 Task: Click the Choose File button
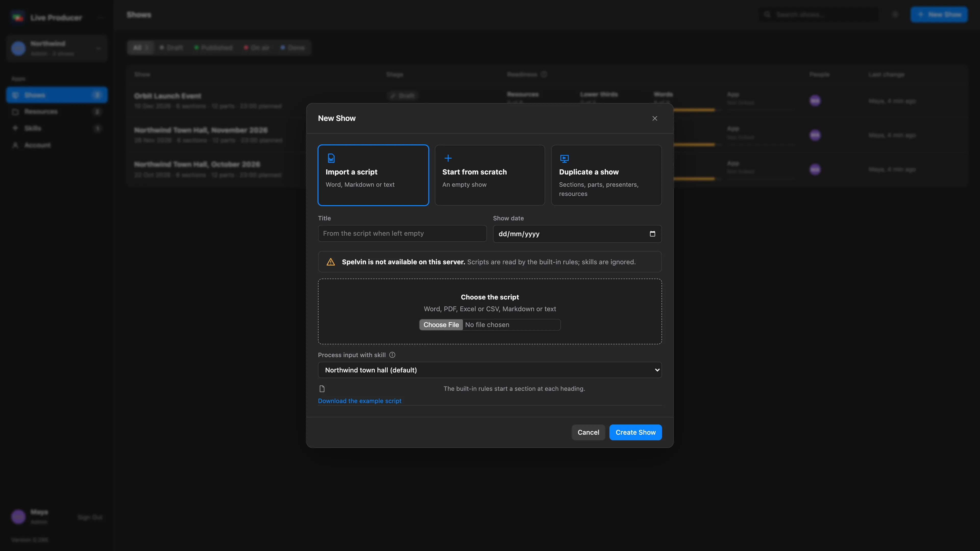[441, 325]
